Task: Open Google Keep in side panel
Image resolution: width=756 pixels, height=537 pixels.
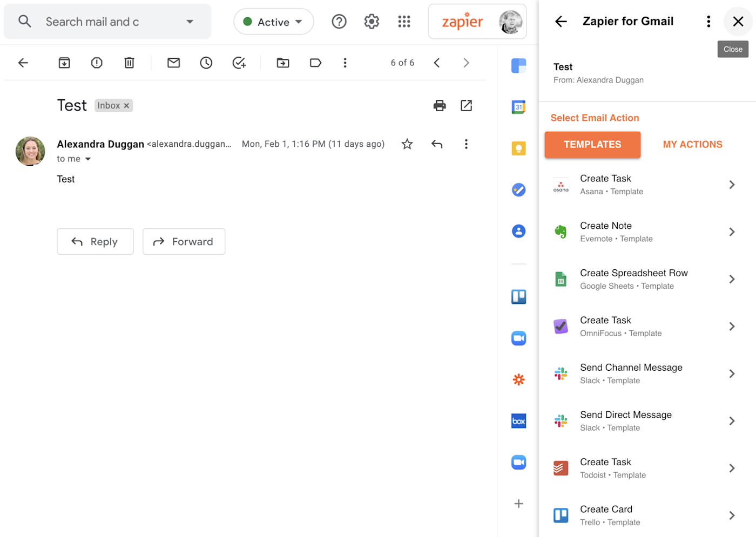Action: pyautogui.click(x=518, y=148)
